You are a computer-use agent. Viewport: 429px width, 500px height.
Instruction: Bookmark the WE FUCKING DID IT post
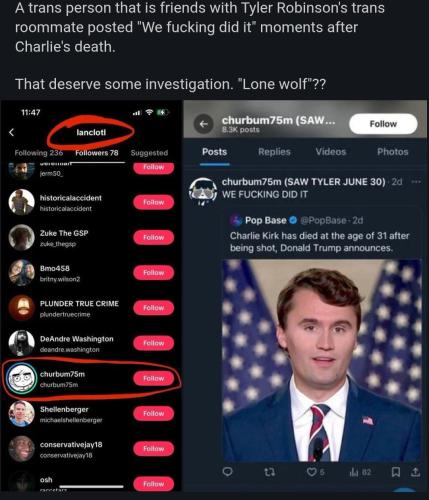coord(396,472)
